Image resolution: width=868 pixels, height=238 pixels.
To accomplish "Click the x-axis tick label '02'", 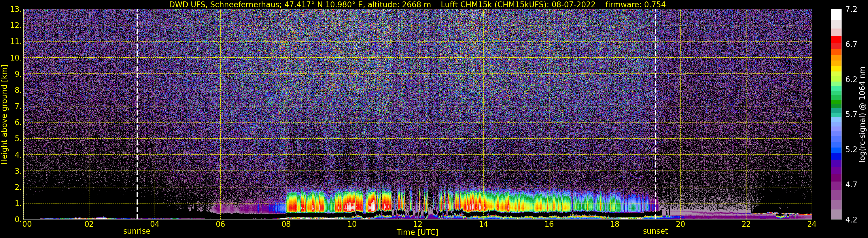I will (x=89, y=224).
